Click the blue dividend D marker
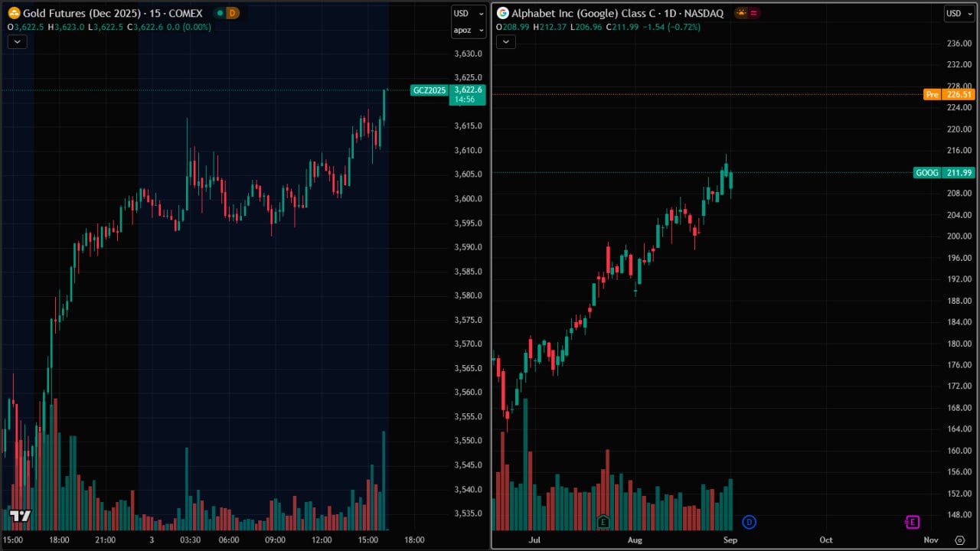 point(750,522)
